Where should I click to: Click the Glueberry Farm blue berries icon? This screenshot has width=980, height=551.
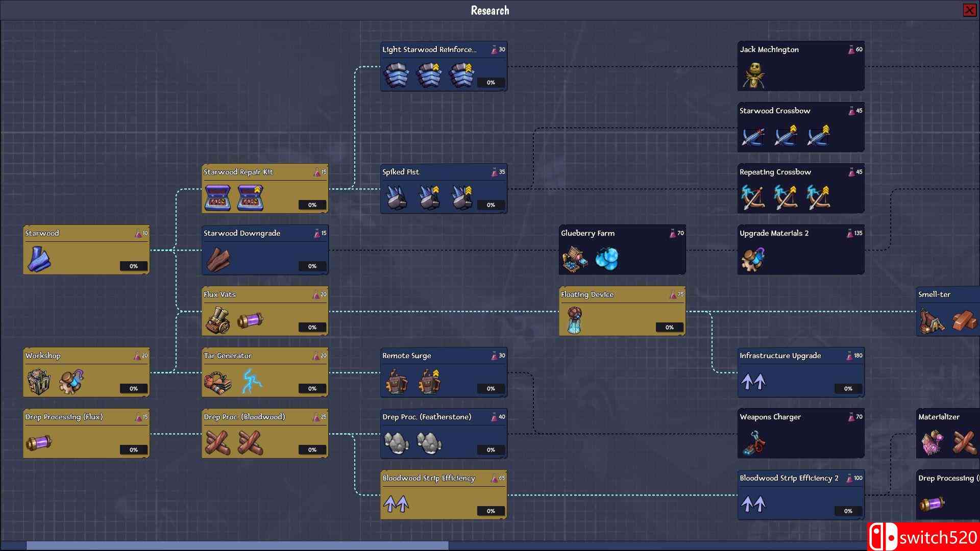point(607,259)
